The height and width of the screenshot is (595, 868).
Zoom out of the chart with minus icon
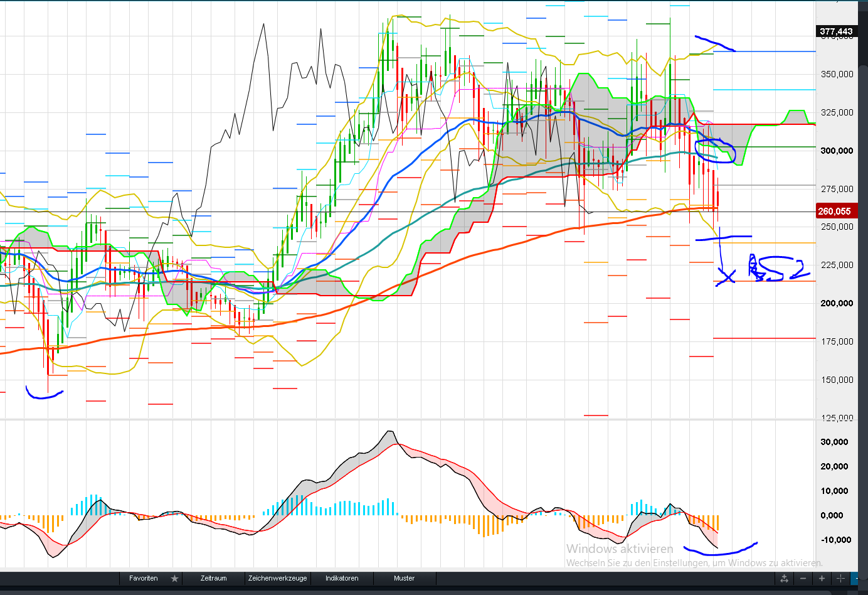803,579
